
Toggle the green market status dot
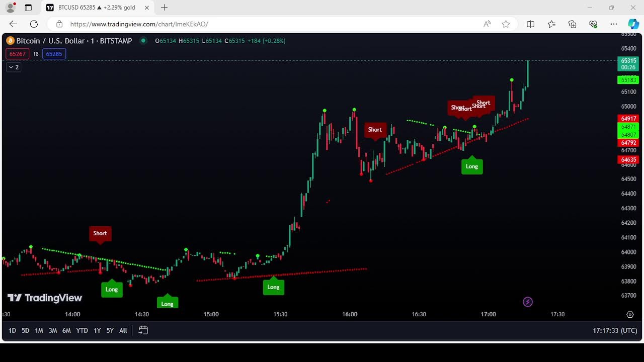point(143,41)
